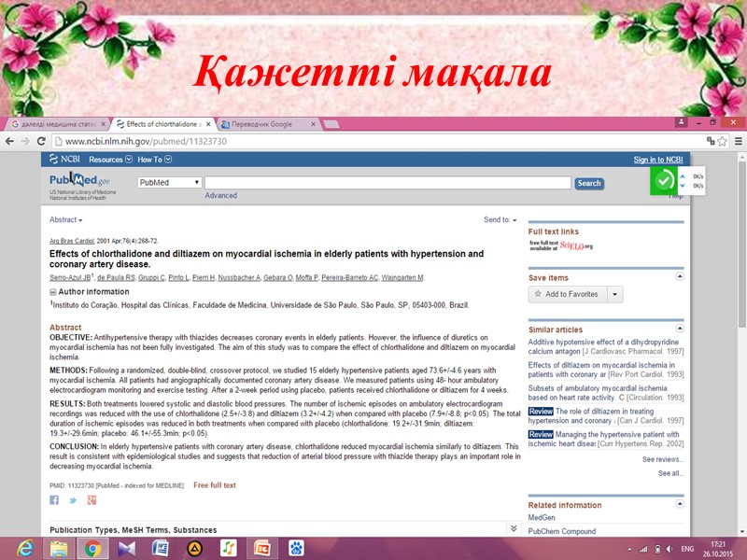747x560 pixels.
Task: Open the PowerPoint-style presentation app in taskbar
Action: [262, 549]
